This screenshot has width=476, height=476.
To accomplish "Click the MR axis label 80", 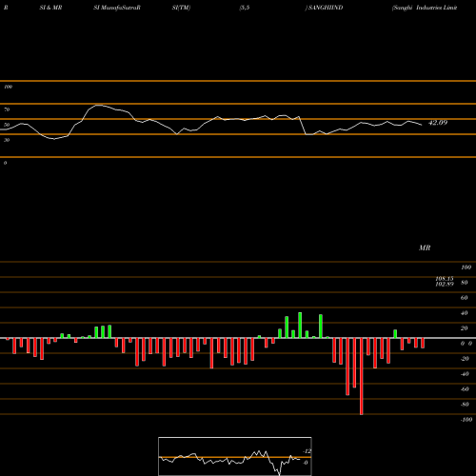I will coord(464,283).
